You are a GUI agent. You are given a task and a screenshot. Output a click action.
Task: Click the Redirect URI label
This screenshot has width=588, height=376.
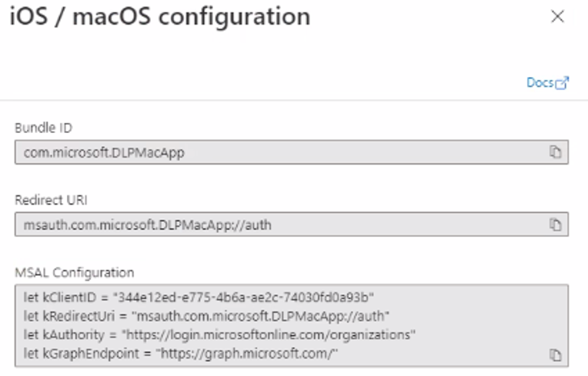pos(51,201)
